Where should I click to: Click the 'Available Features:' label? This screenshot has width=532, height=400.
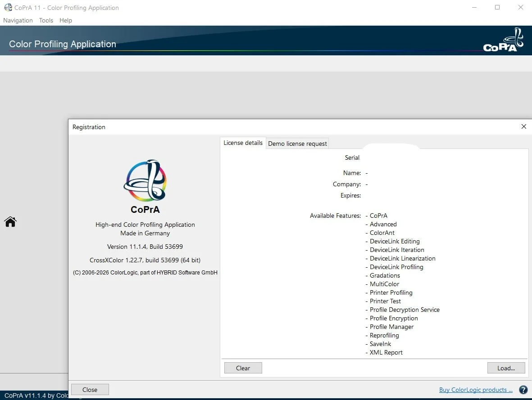335,216
